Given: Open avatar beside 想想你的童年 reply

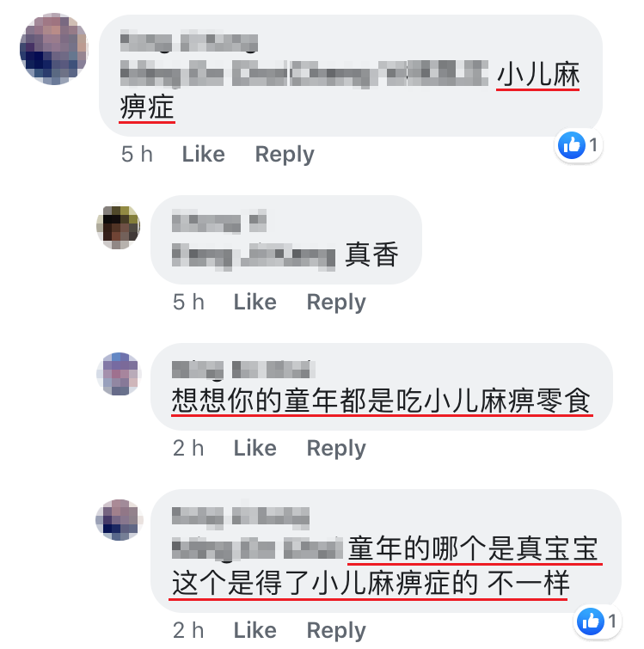Looking at the screenshot, I should coord(120,374).
